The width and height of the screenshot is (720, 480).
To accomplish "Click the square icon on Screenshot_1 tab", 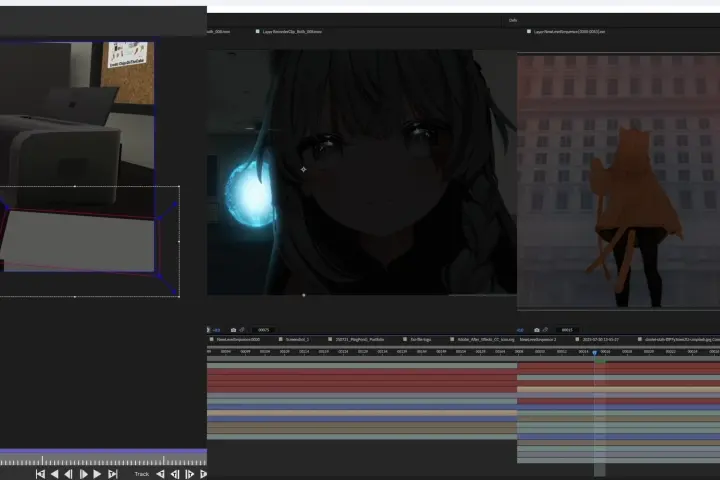I will tap(281, 339).
